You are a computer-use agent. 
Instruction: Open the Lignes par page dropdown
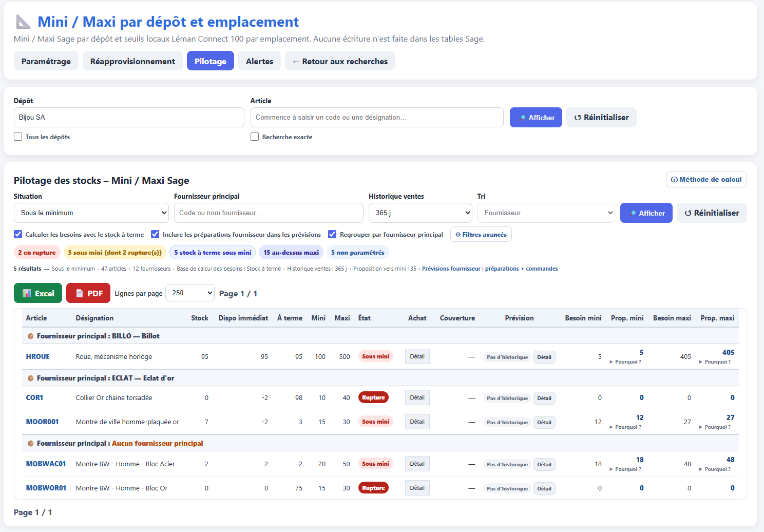point(190,293)
